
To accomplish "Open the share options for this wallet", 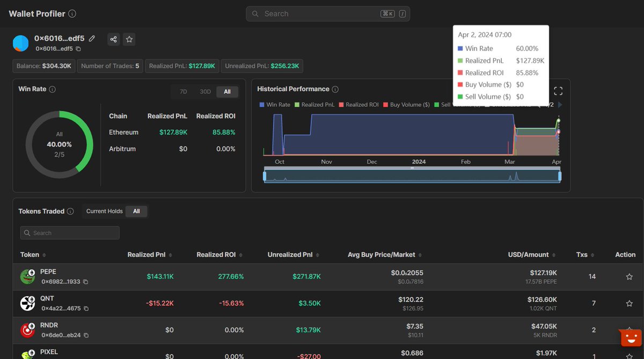I will (113, 39).
